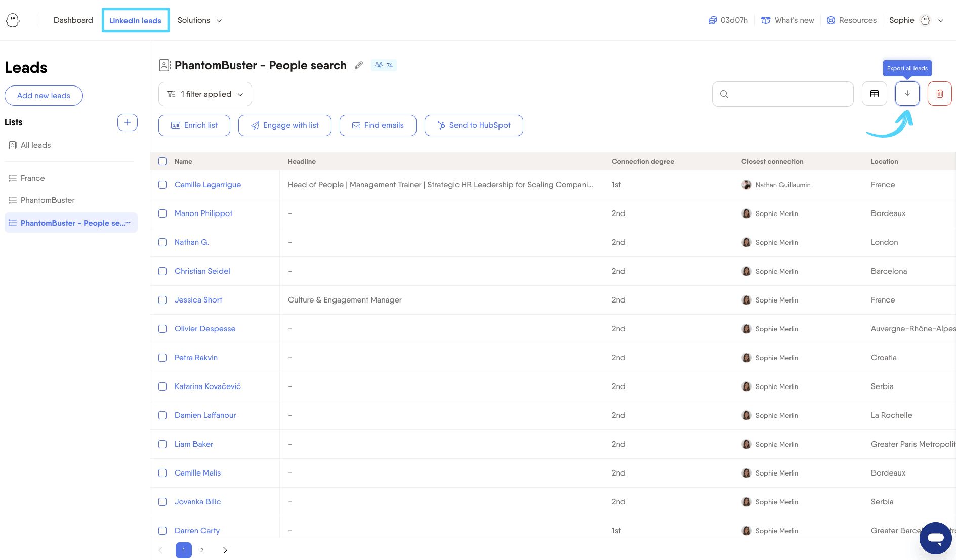Click the previous page chevron
The width and height of the screenshot is (956, 560).
coord(160,550)
